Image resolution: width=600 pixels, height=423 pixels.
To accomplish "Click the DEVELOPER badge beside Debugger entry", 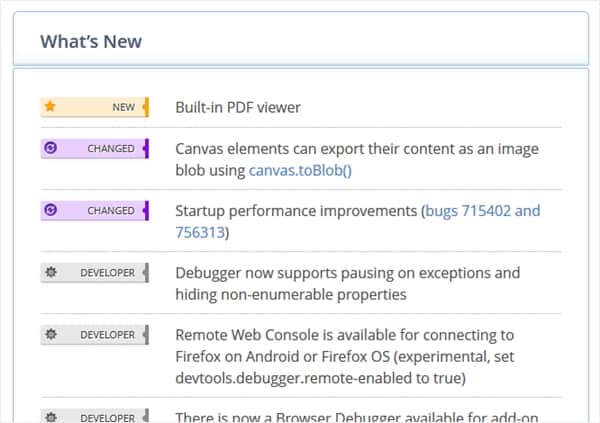I will (95, 273).
